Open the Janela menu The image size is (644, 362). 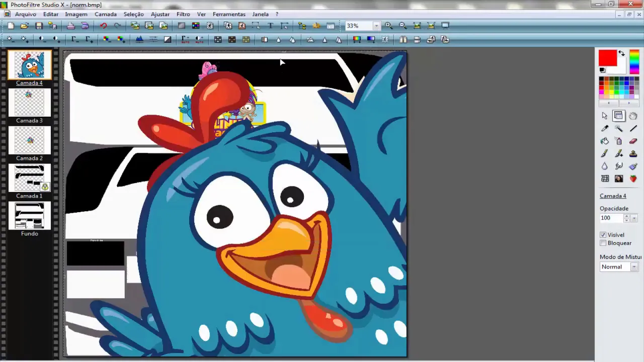(260, 14)
